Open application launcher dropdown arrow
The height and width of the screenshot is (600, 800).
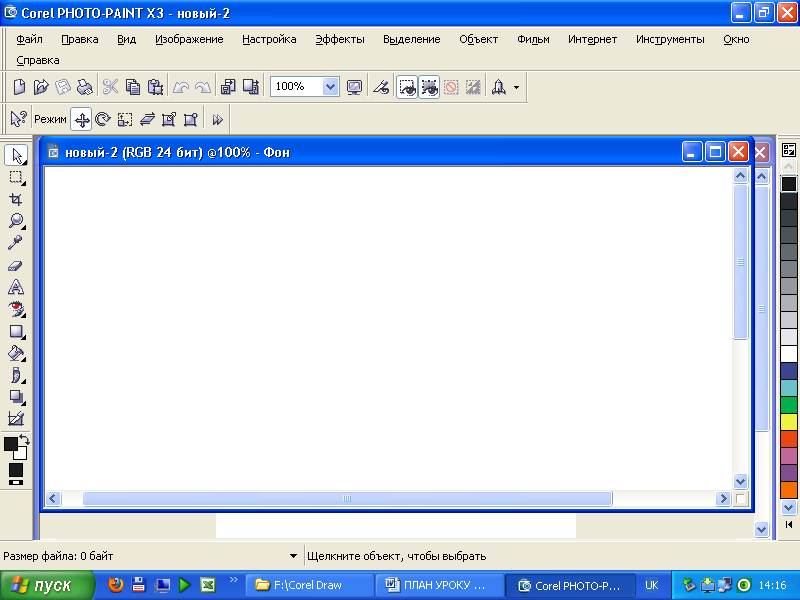tap(516, 87)
